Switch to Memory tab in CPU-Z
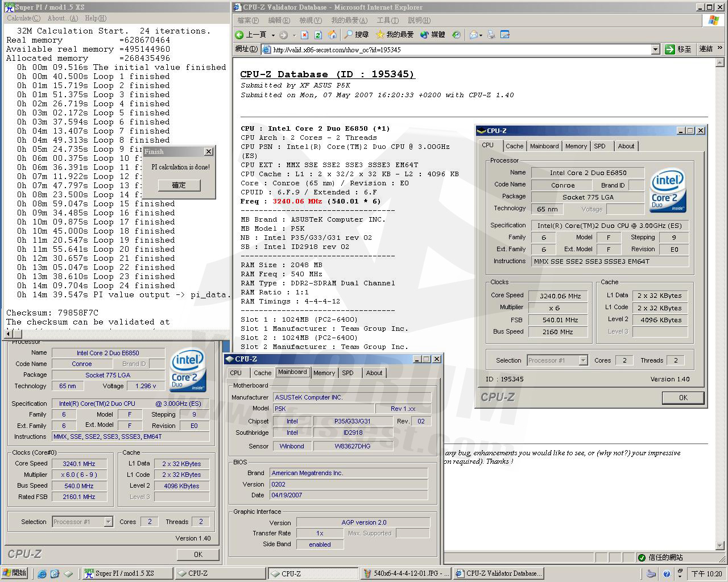Screen dimensions: 728x582 pyautogui.click(x=576, y=146)
